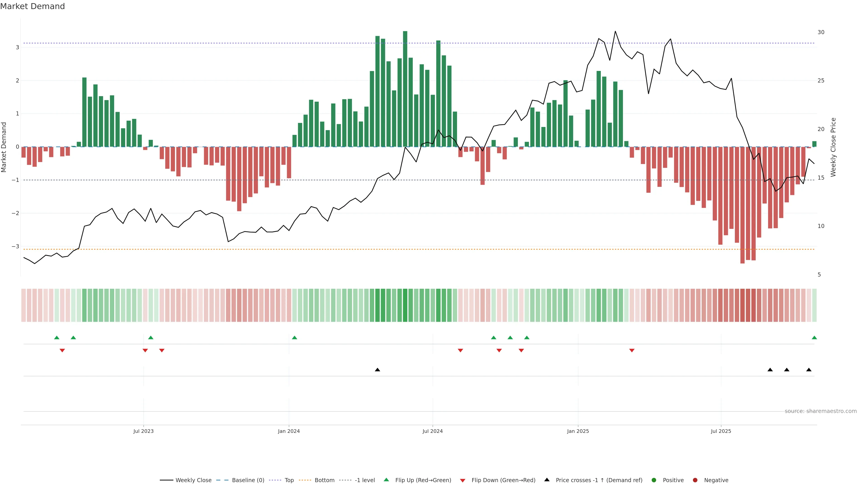
Task: Click the rightmost green flip-up triangle marker
Action: click(814, 338)
